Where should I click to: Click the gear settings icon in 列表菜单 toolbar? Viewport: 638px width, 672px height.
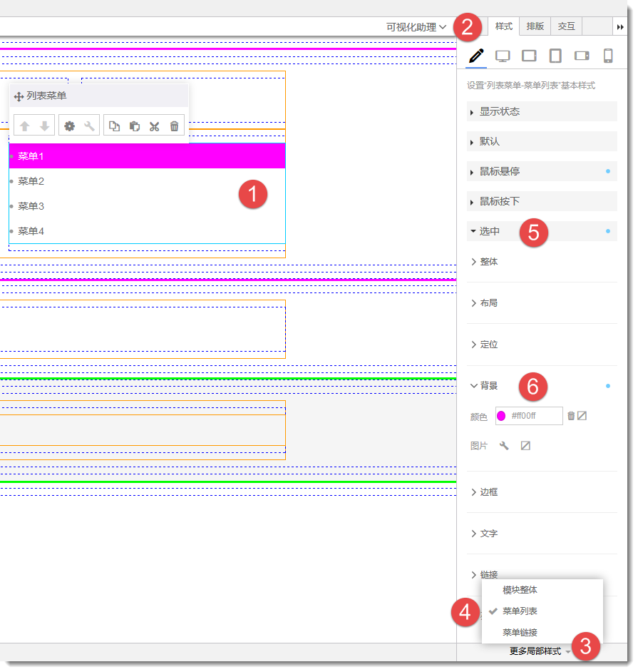[69, 126]
